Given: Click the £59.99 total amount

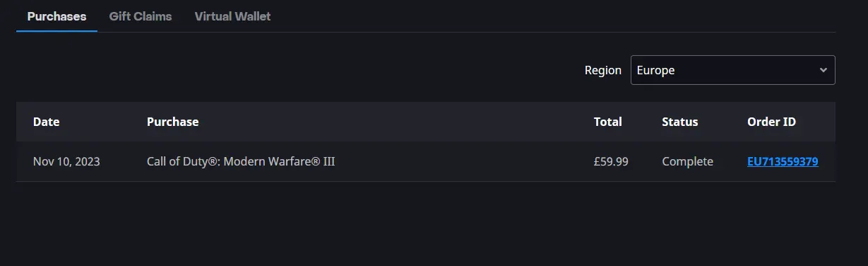Looking at the screenshot, I should coord(611,161).
